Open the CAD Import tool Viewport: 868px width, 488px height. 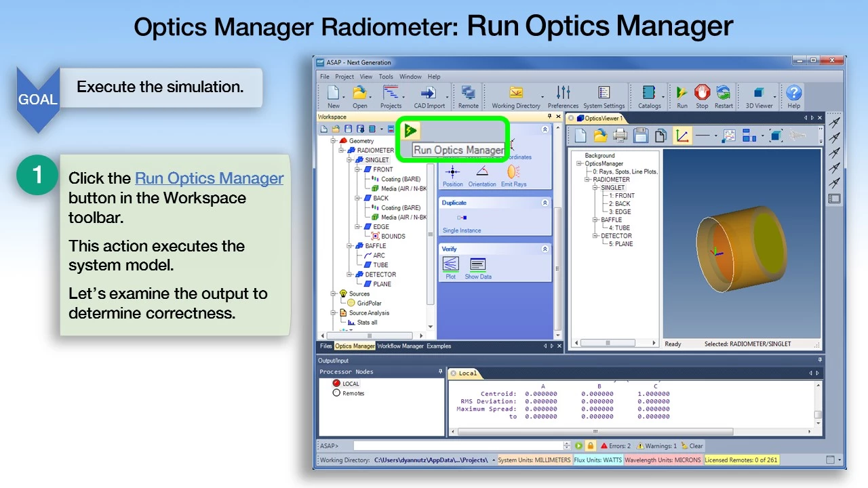point(429,96)
